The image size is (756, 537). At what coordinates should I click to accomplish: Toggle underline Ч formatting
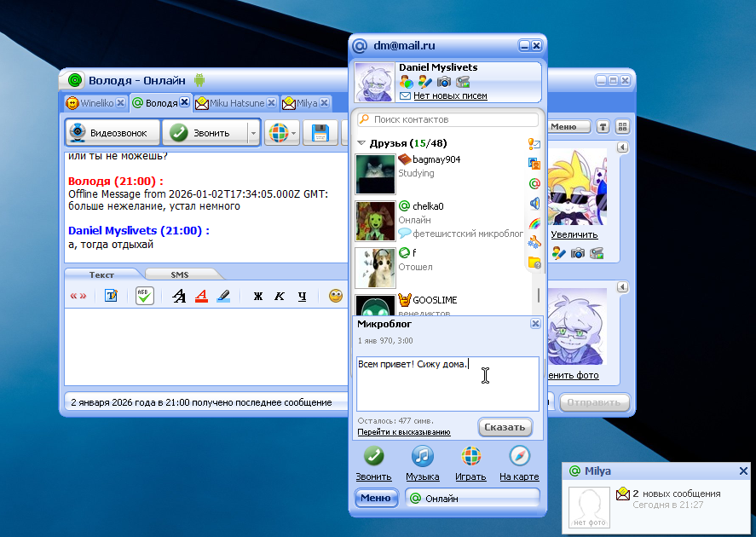click(x=302, y=296)
